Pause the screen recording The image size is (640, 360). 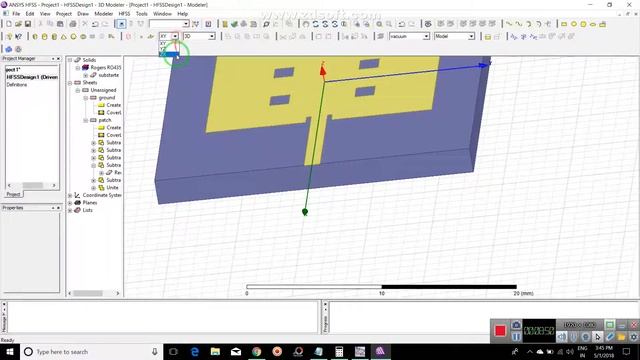click(x=516, y=337)
